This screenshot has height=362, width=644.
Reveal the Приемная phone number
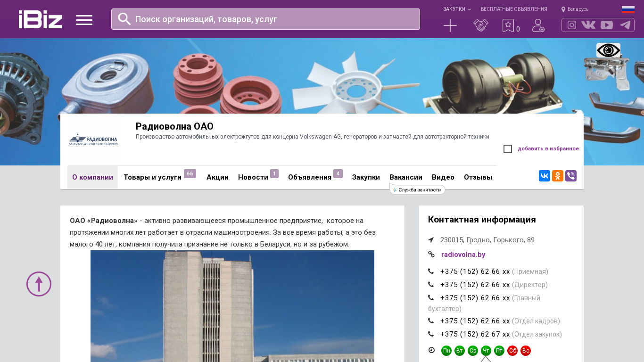point(475,271)
